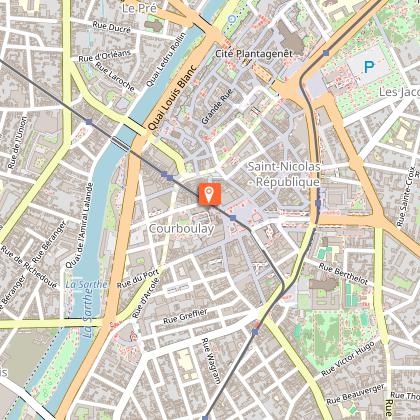The image size is (420, 420).
Task: Click the tram stop east of Saint-Nicolas République
Action: [x=318, y=203]
